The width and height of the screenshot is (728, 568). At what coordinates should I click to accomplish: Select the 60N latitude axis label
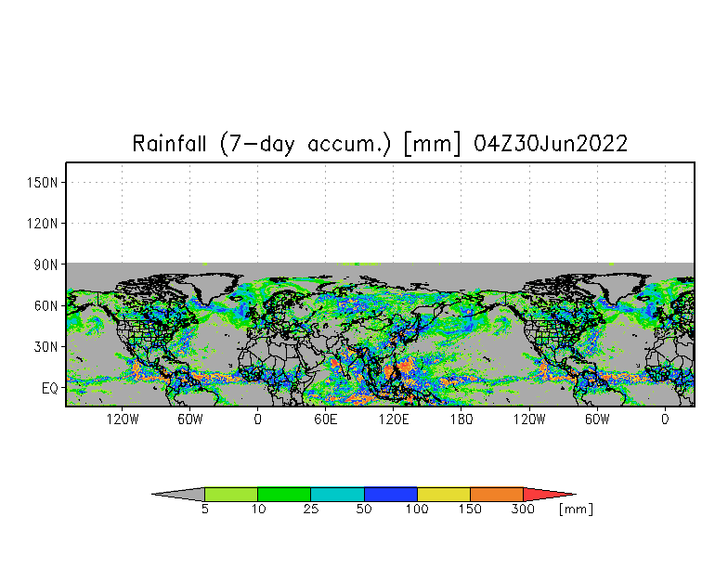tap(45, 306)
